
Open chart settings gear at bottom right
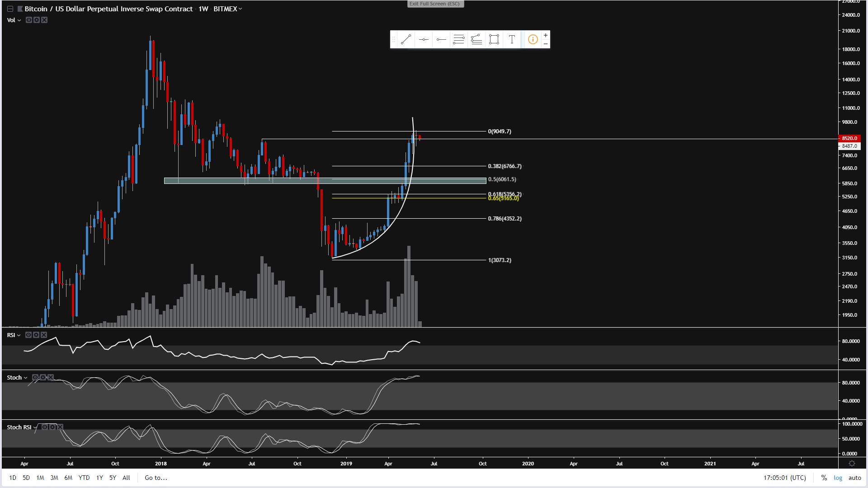coord(852,464)
